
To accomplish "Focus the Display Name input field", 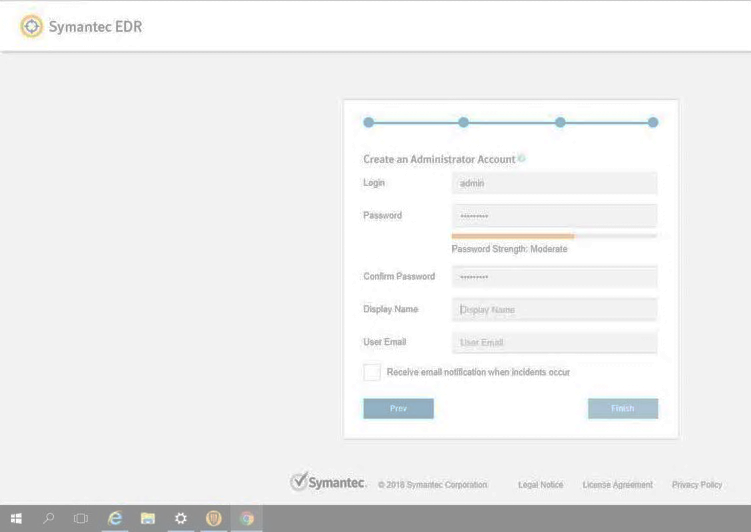I will coord(554,310).
